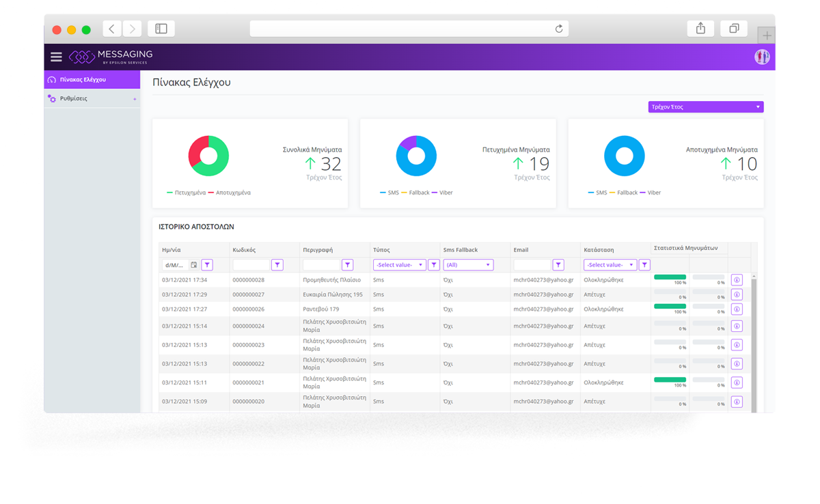Viewport: 820px width, 504px height.
Task: Click the filter icon for the Email column
Action: (x=558, y=265)
